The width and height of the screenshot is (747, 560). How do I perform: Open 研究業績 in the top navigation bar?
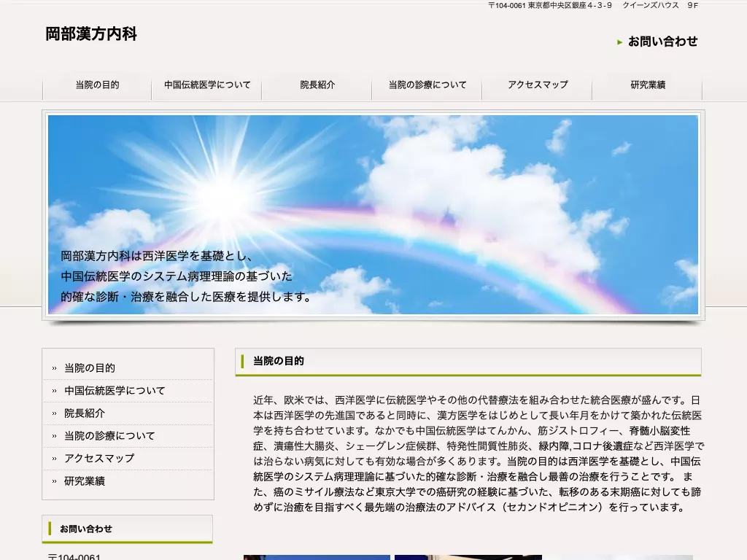pos(648,85)
